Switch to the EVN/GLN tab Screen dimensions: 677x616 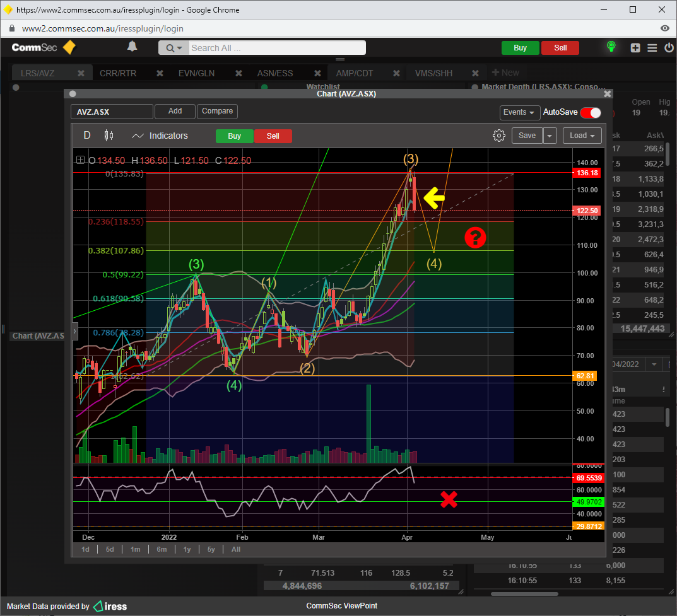point(196,73)
